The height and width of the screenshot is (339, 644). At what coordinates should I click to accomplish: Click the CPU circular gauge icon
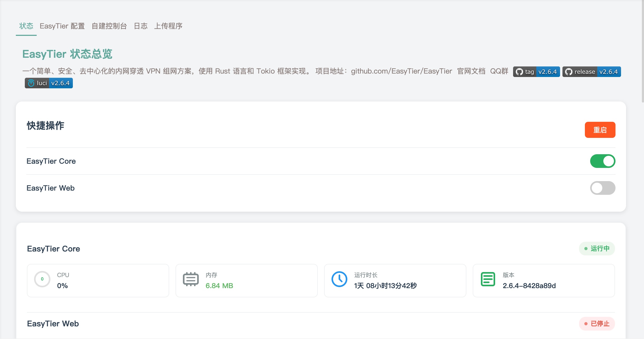tap(42, 279)
